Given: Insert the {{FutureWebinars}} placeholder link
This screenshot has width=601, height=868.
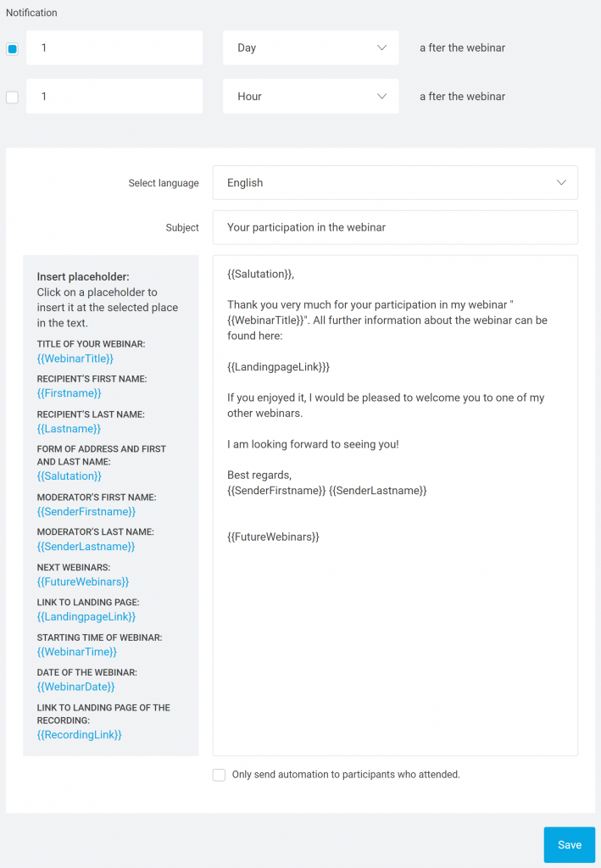Looking at the screenshot, I should (83, 581).
